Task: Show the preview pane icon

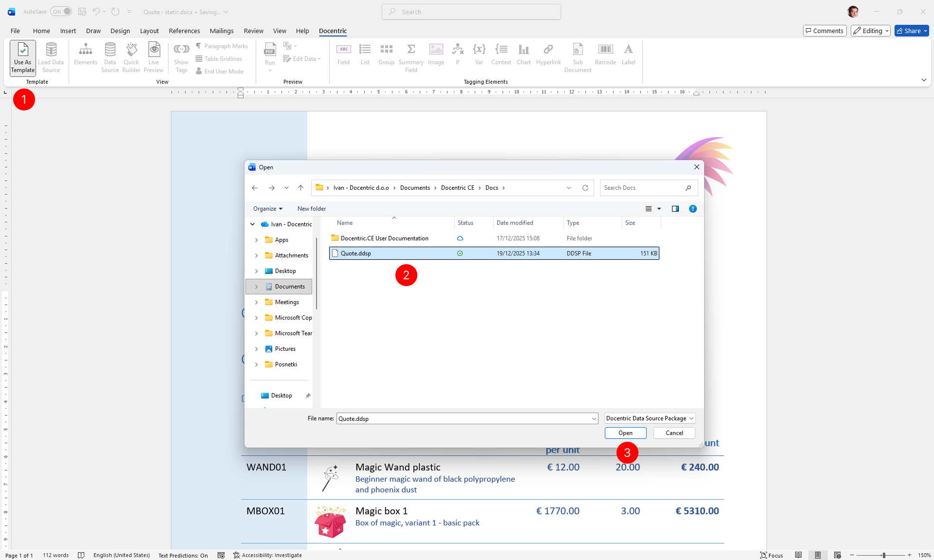Action: 675,209
